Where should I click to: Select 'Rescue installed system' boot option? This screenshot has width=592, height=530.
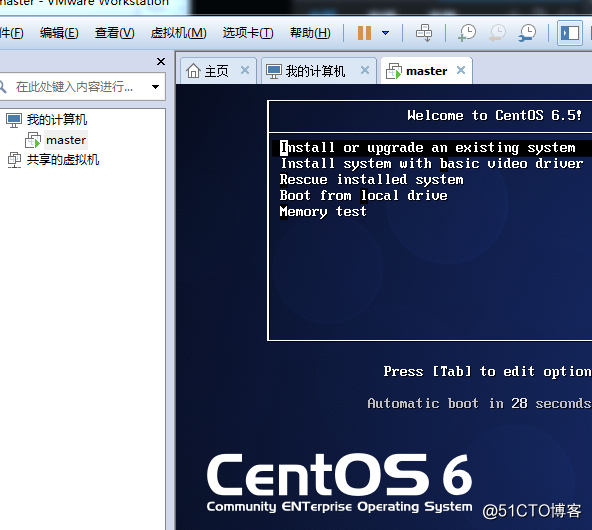click(x=372, y=180)
